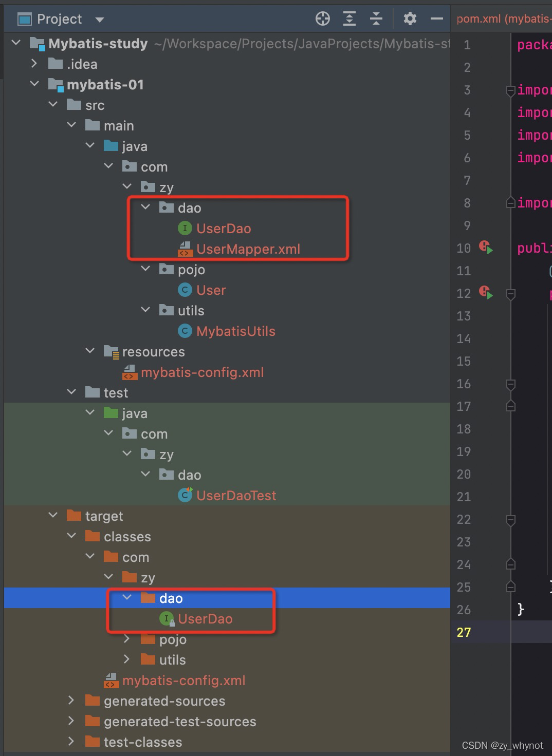The image size is (552, 756).
Task: Toggle fold marker at line 12
Action: pos(511,294)
